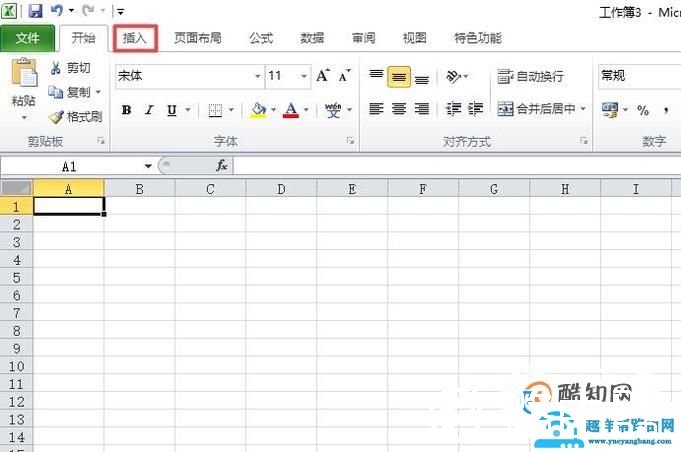The width and height of the screenshot is (681, 452).
Task: Click the Top Align icon
Action: click(376, 75)
